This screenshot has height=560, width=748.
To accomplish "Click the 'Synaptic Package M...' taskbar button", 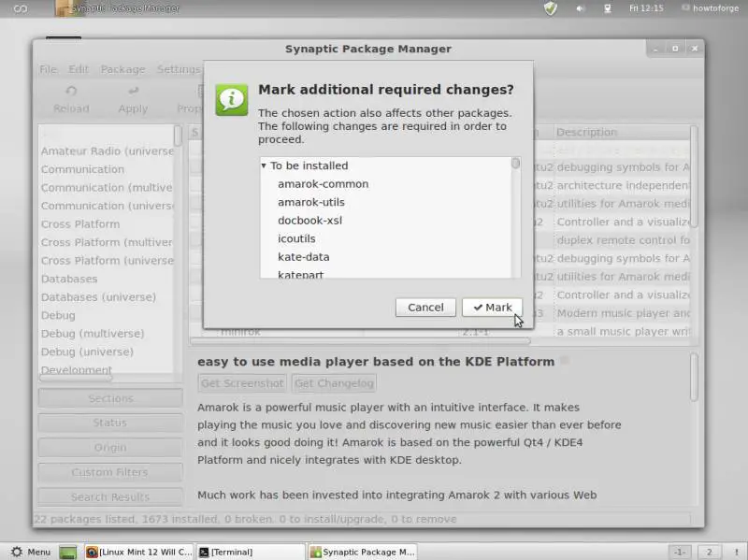I will point(363,552).
